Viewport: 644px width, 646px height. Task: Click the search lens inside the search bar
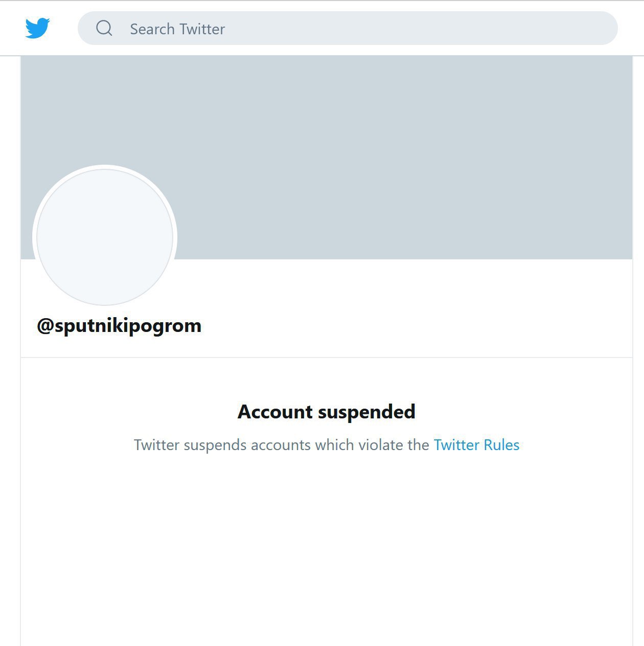click(104, 28)
